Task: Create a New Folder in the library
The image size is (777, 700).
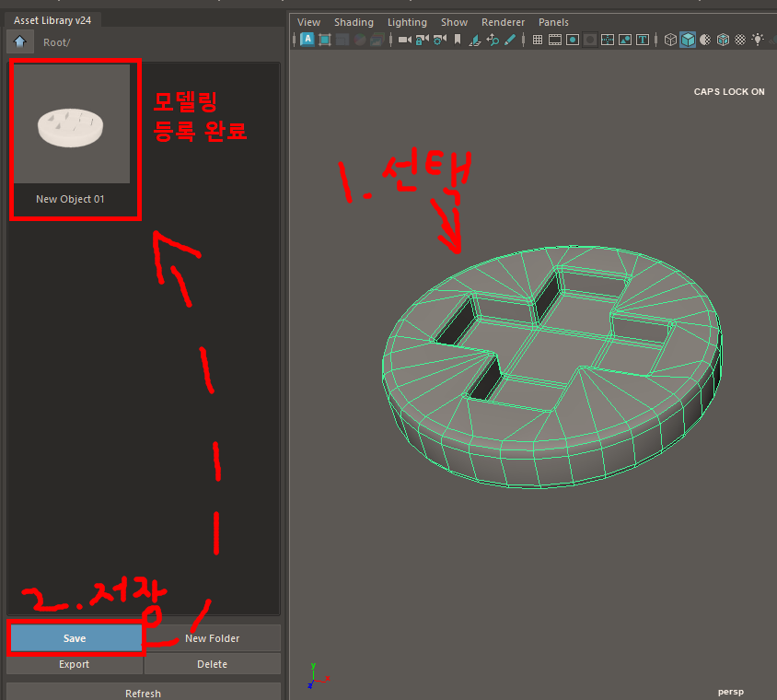Action: (212, 637)
